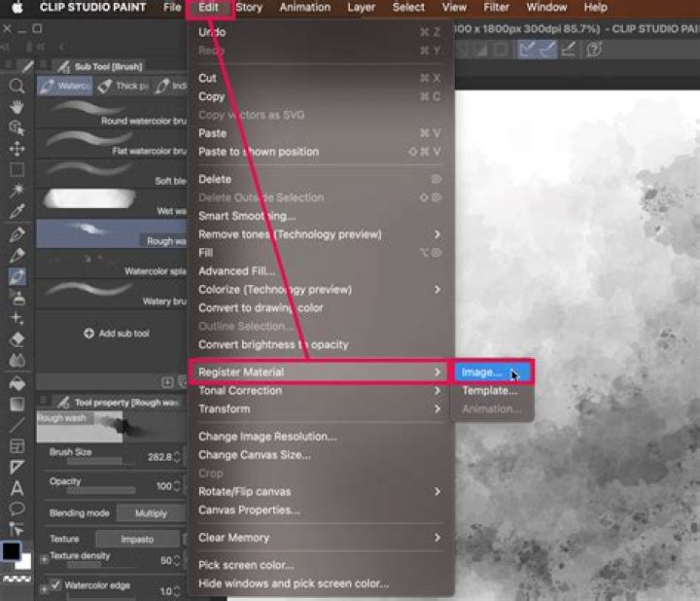Pick the Move layer tool
700x601 pixels.
click(x=17, y=149)
